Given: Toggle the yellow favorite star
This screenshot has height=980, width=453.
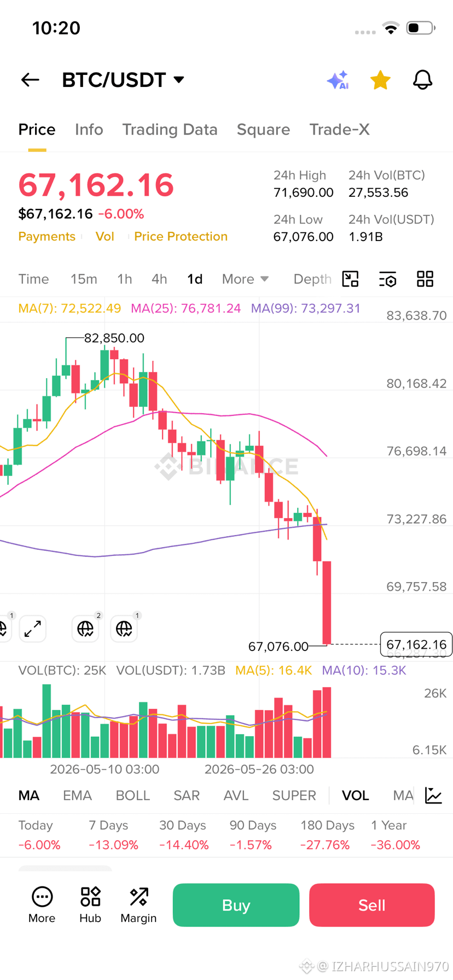Looking at the screenshot, I should (380, 80).
